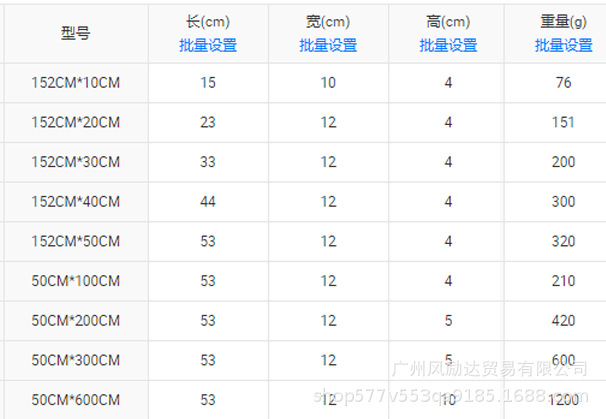
Task: Open 批量设置 under the 高(cm) column
Action: point(448,45)
